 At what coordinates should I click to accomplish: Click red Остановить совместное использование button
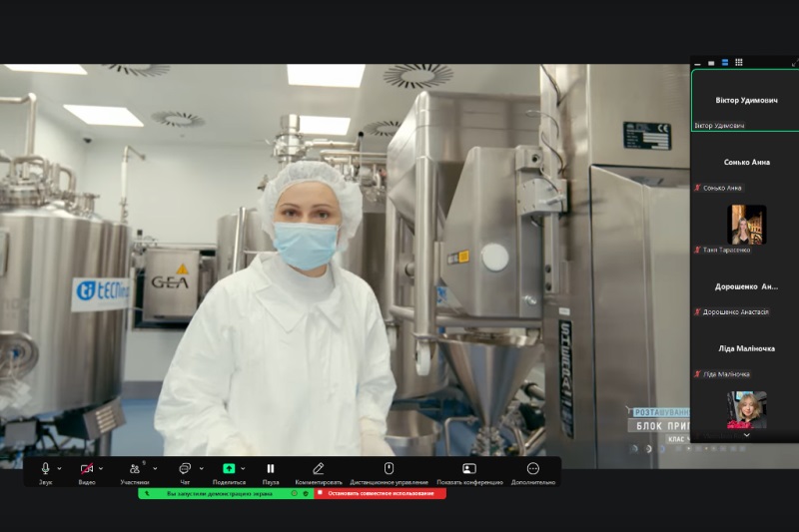pyautogui.click(x=381, y=493)
